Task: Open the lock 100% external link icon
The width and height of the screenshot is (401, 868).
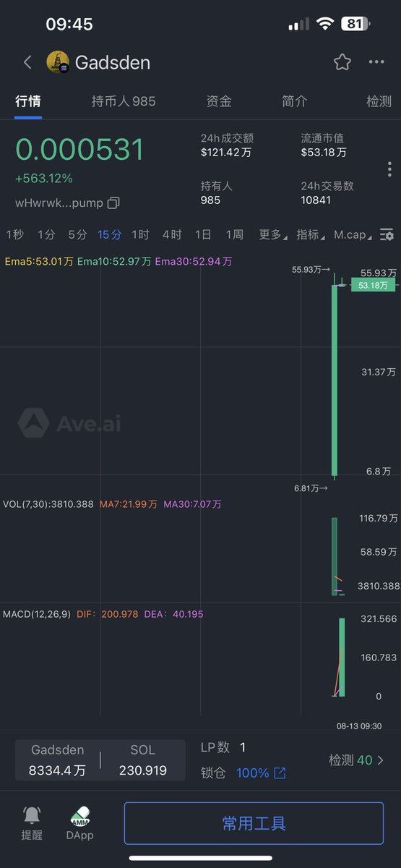Action: coord(280,773)
